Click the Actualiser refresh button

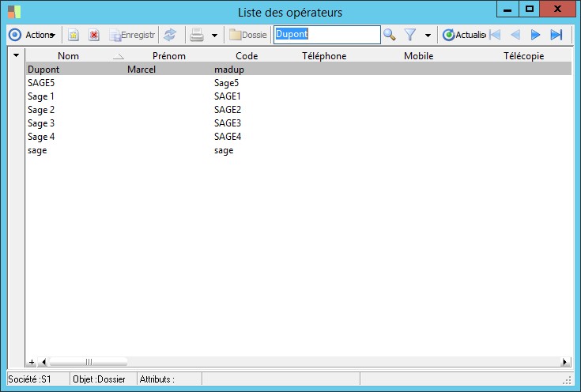pyautogui.click(x=463, y=35)
